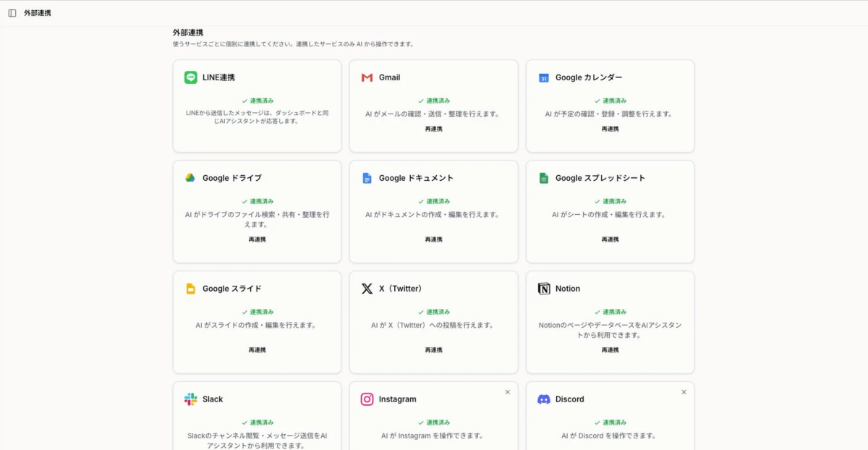Click the Google ドライブ title

[232, 178]
